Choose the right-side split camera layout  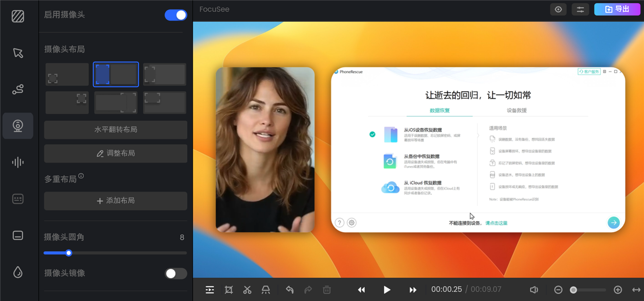point(116,102)
